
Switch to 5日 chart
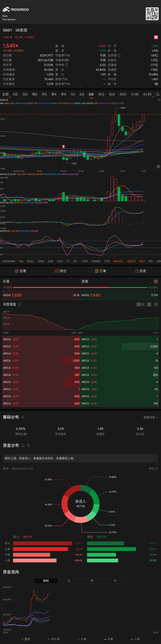15,94
